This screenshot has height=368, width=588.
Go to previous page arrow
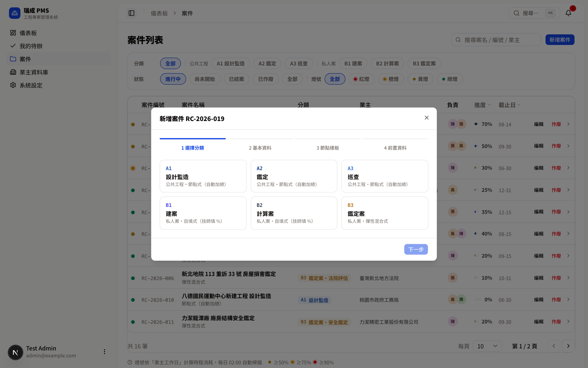pos(554,346)
